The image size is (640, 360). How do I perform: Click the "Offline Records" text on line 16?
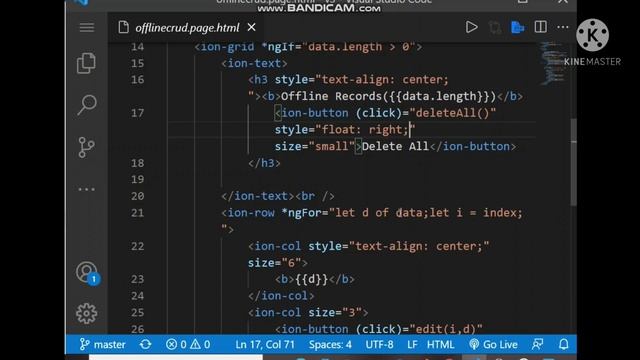[331, 96]
